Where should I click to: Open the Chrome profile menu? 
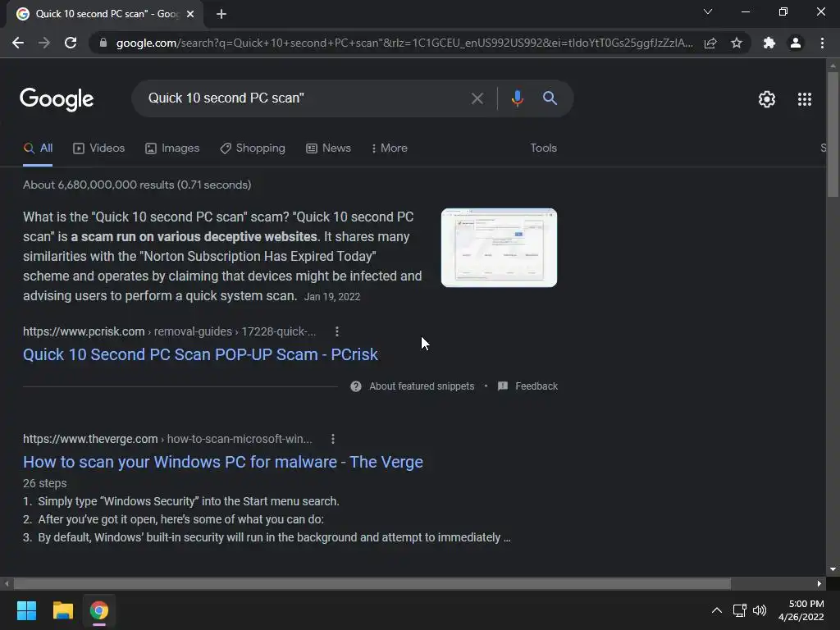(x=796, y=43)
